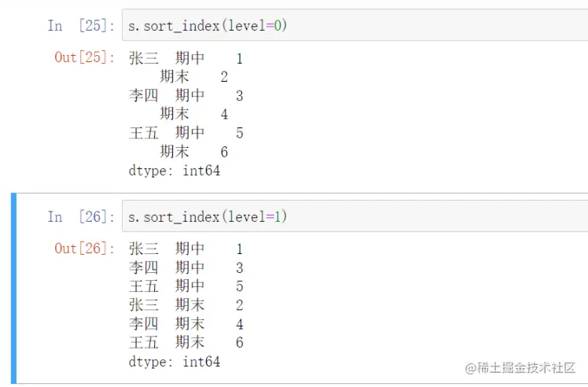Click the 期末 2 row in Out[25]
This screenshot has width=588, height=387.
click(193, 76)
